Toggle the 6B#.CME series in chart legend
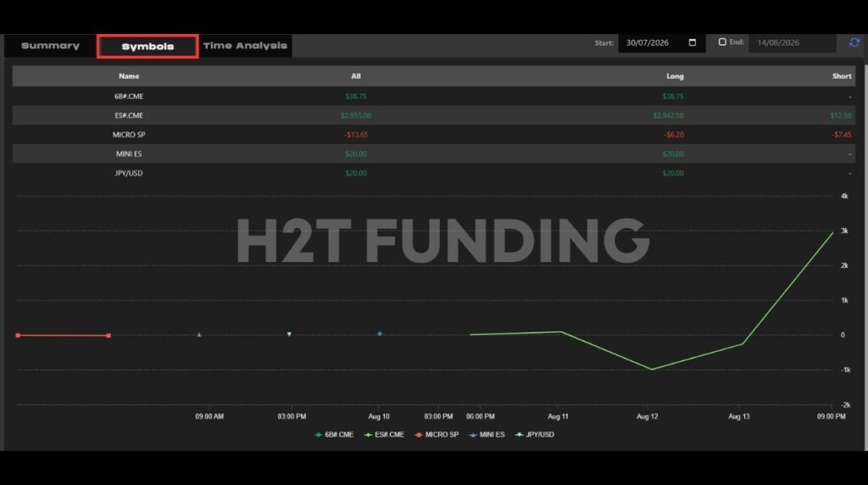This screenshot has height=485, width=868. (334, 435)
